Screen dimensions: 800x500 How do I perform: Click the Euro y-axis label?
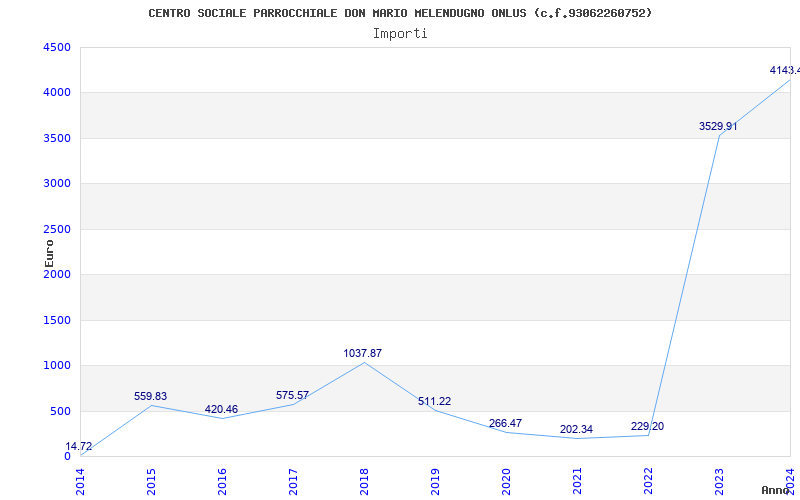[x=49, y=254]
